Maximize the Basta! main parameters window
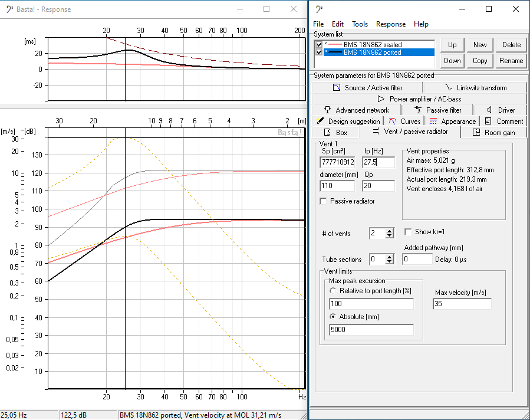The width and height of the screenshot is (530, 420). (488, 9)
